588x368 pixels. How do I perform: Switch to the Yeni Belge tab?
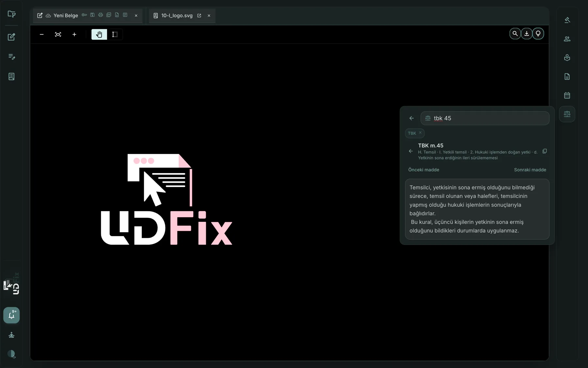point(66,15)
